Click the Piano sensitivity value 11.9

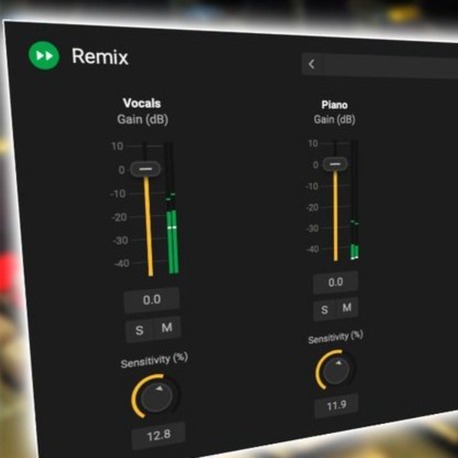pos(336,406)
